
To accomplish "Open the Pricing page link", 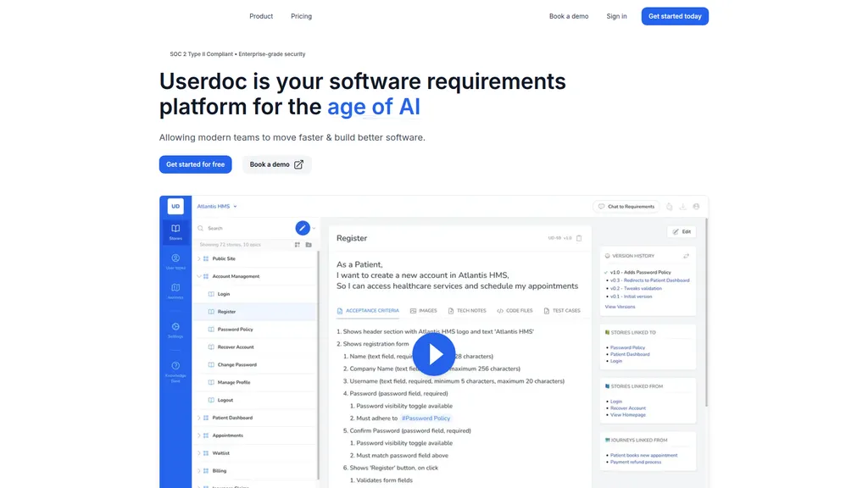I will pos(301,16).
